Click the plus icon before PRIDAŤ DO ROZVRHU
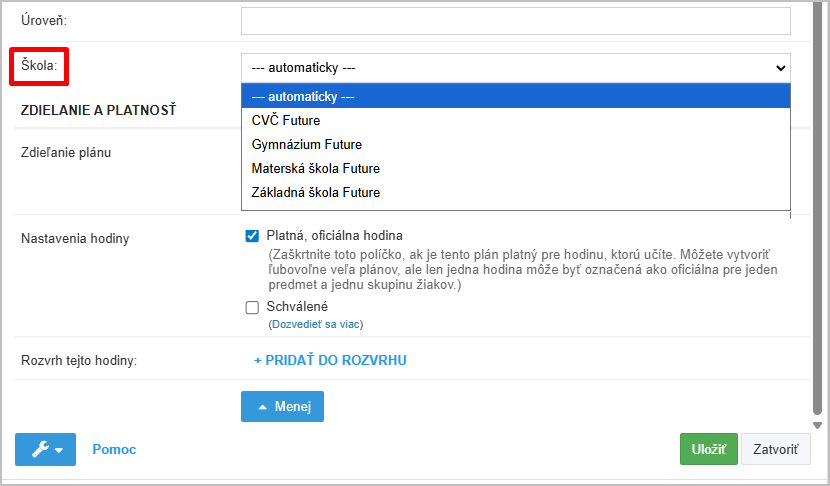Screen dimensions: 830x486 [257, 360]
